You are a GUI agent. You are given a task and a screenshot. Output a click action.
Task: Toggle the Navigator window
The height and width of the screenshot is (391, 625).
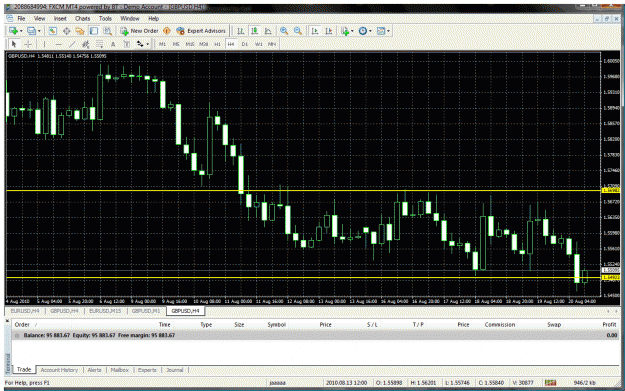(80, 31)
